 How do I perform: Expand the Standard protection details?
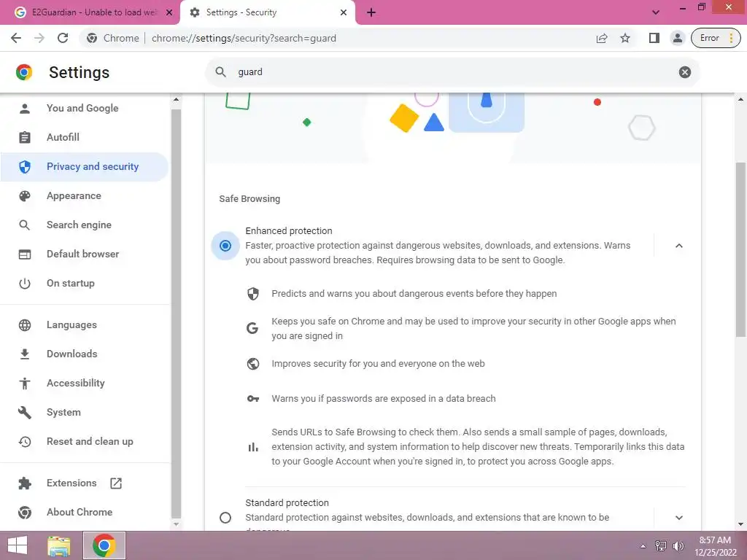[x=679, y=518]
